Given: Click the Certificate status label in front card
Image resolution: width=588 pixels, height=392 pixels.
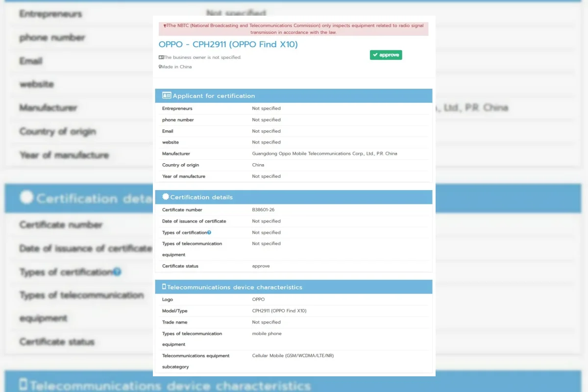Looking at the screenshot, I should [x=180, y=266].
